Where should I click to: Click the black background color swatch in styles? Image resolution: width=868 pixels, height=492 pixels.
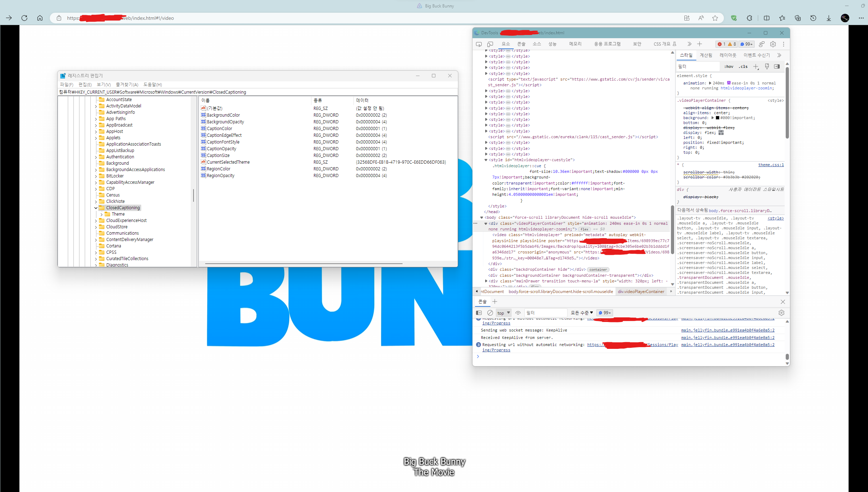point(717,118)
